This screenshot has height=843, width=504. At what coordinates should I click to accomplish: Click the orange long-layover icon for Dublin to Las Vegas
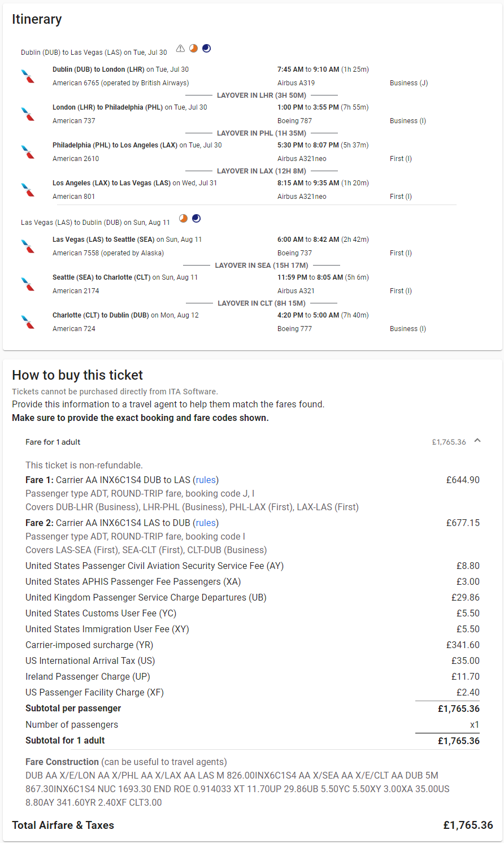[x=193, y=49]
